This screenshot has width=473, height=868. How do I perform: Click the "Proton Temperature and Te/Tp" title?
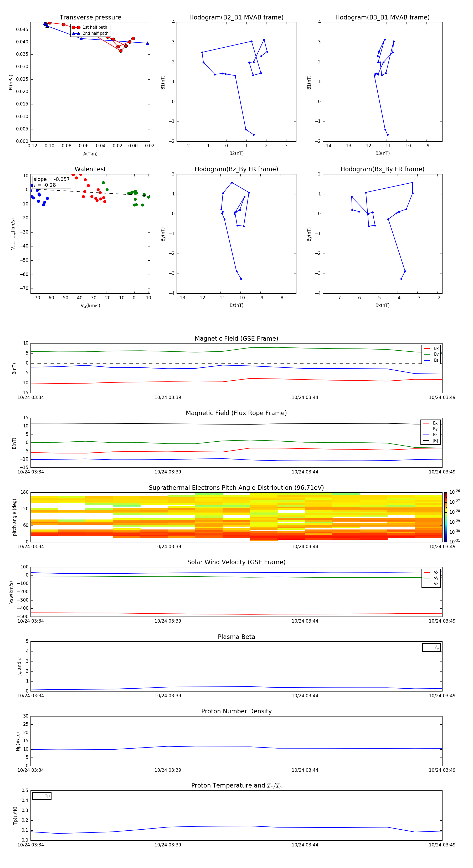point(236,786)
